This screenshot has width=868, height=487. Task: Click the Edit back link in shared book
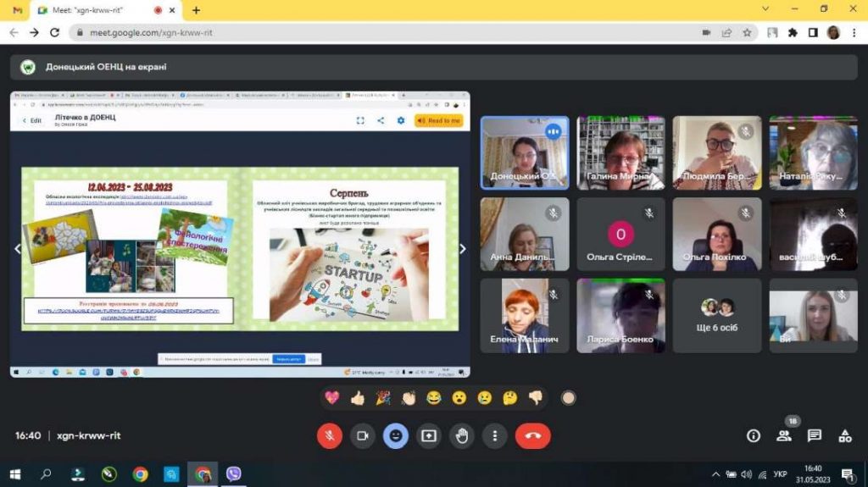click(31, 120)
